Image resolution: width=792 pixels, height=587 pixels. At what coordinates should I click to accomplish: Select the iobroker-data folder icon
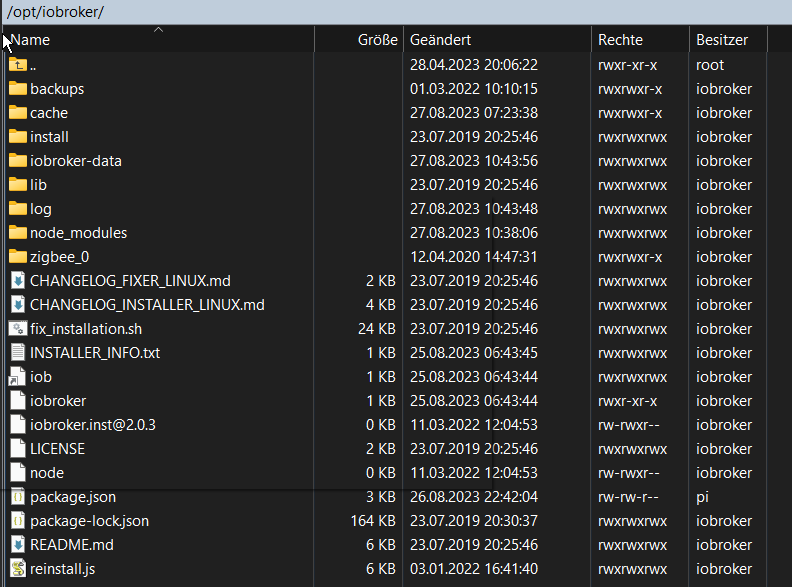18,161
